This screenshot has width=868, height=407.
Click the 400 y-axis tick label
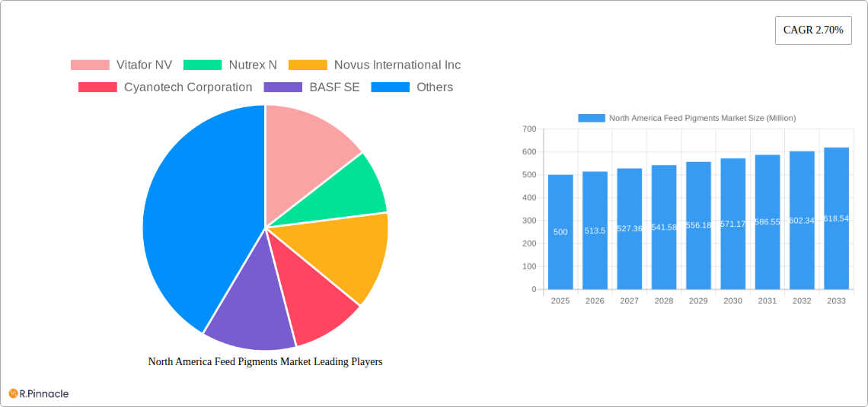pyautogui.click(x=530, y=198)
